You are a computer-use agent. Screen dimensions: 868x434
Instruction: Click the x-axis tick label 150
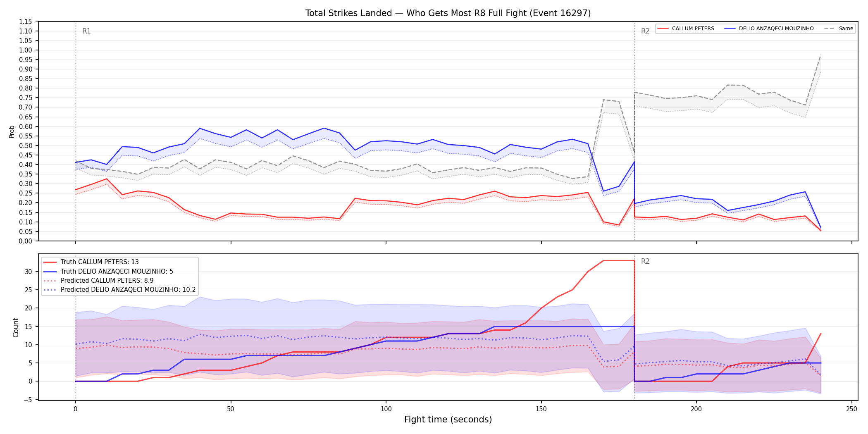tap(541, 409)
